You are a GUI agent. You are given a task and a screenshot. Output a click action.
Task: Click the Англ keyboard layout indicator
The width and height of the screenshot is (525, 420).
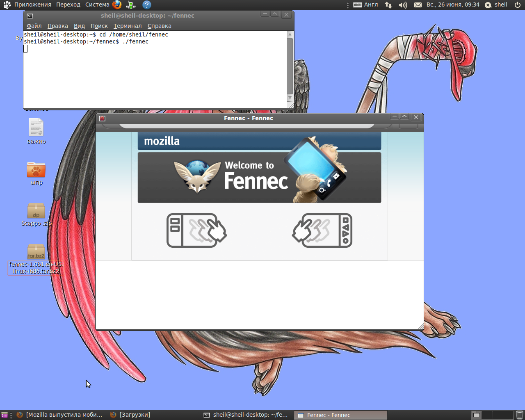tap(366, 5)
